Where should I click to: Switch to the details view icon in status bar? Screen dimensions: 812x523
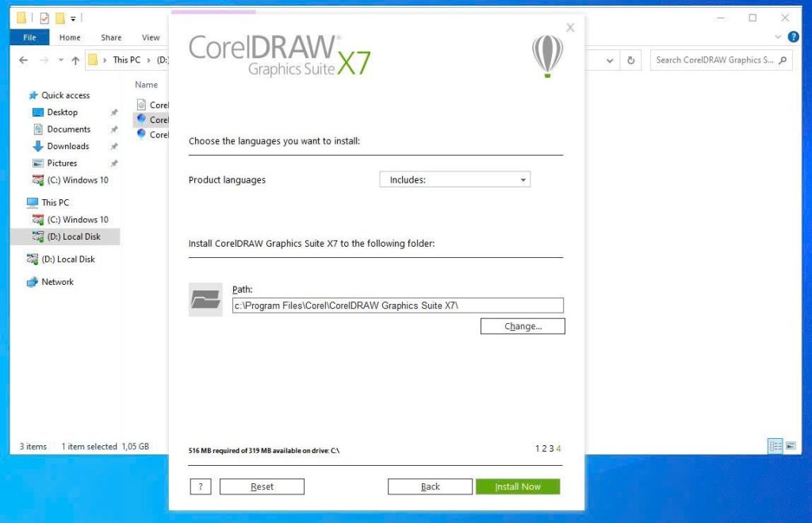pyautogui.click(x=776, y=447)
